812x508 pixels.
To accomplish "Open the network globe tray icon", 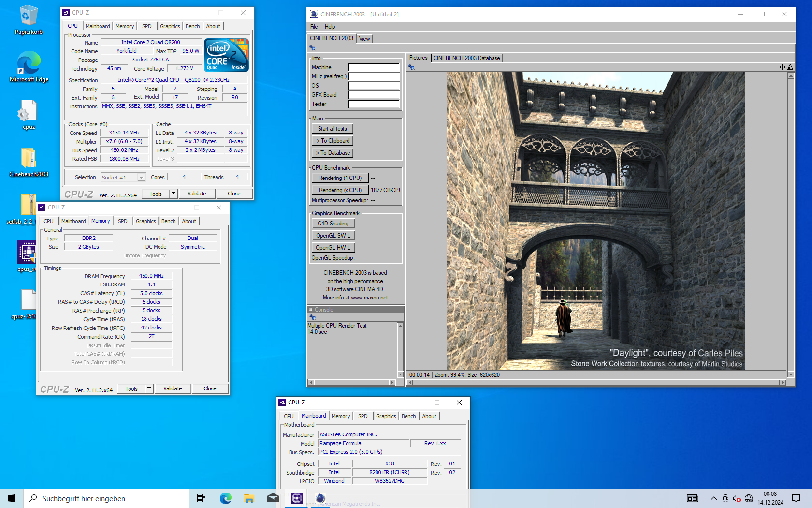I will pyautogui.click(x=749, y=498).
